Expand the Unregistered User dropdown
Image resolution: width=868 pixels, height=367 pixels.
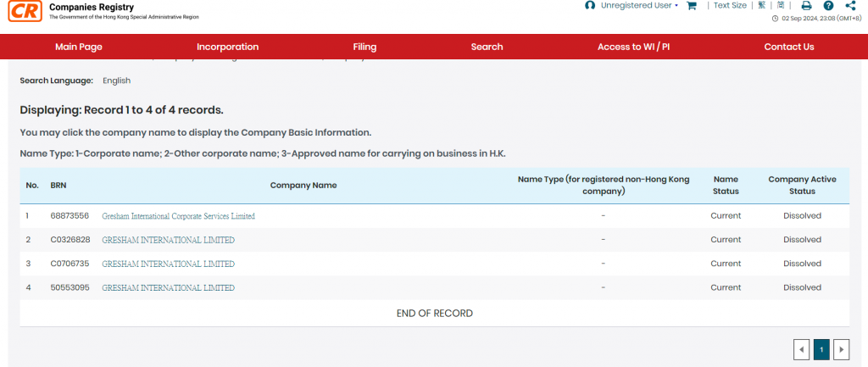pos(639,6)
